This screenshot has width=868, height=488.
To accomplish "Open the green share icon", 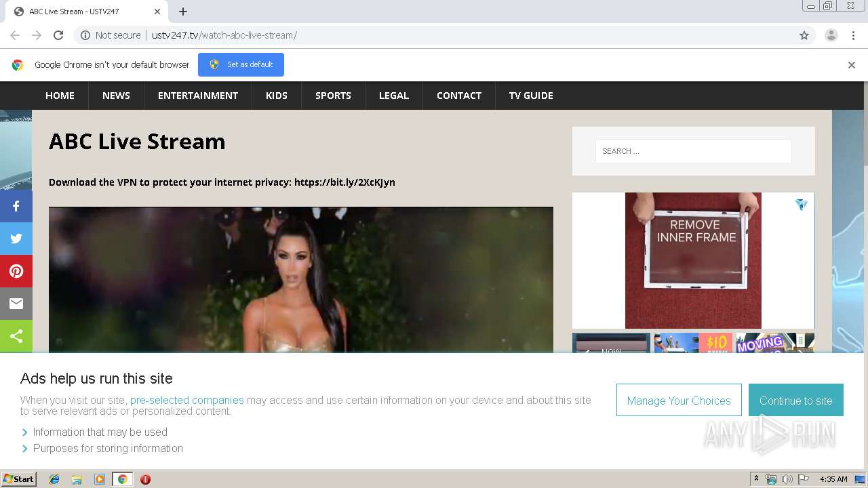I will [16, 336].
